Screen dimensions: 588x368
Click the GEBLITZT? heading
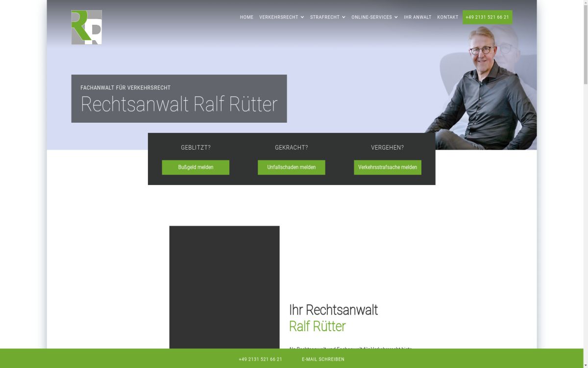coord(196,148)
